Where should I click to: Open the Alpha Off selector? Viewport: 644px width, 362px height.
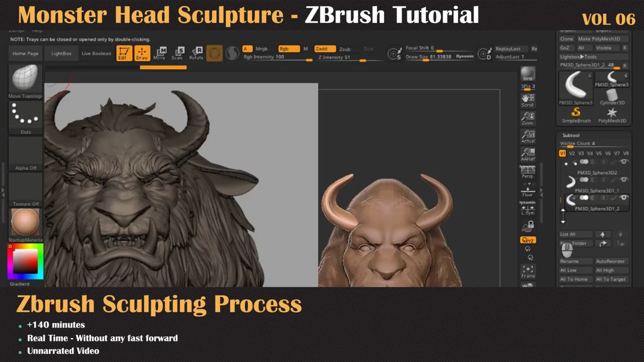pos(25,154)
